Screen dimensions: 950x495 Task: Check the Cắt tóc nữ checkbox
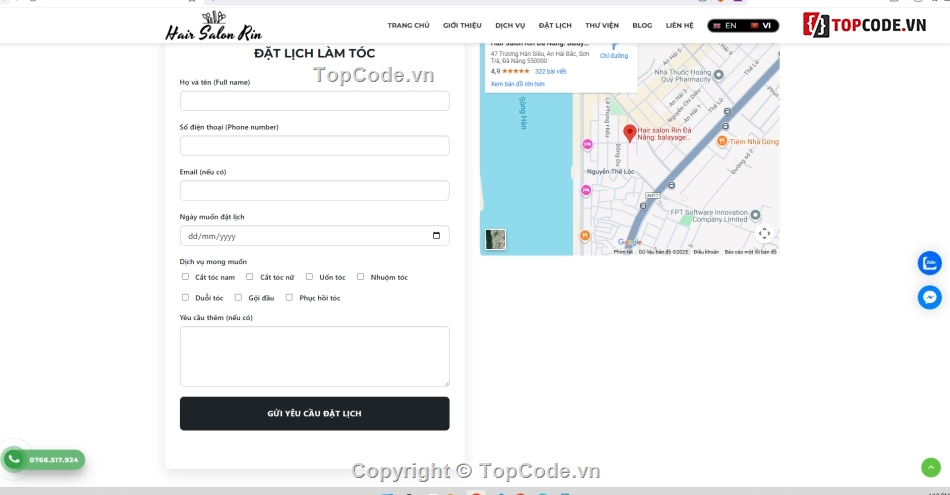[x=250, y=277]
